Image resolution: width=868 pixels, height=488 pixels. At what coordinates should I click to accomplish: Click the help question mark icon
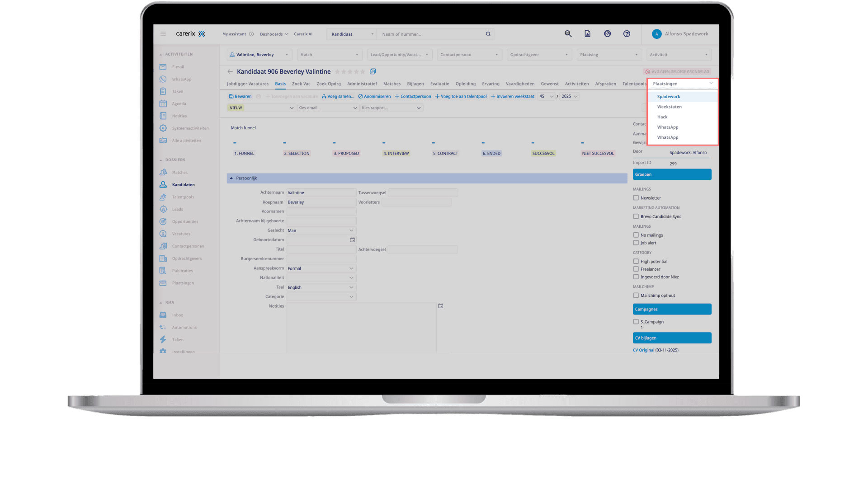627,34
